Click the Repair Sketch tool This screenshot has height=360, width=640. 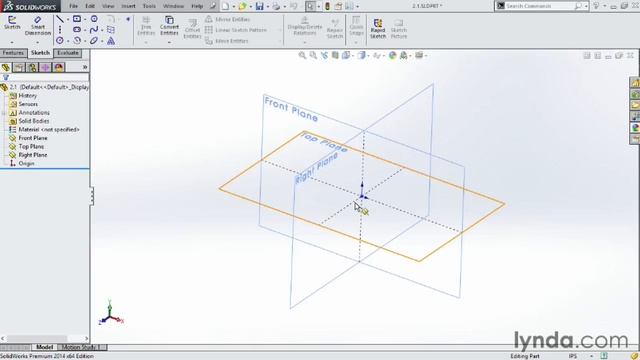pos(335,29)
